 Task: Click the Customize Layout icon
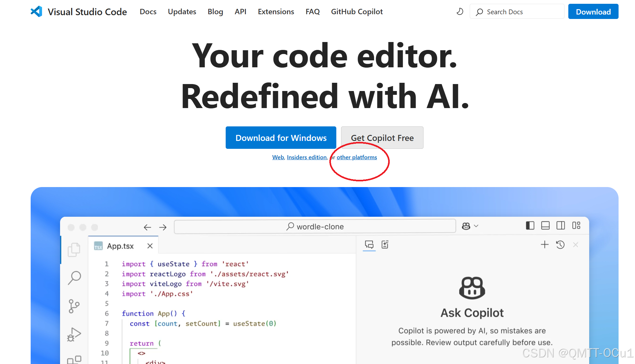pyautogui.click(x=576, y=226)
